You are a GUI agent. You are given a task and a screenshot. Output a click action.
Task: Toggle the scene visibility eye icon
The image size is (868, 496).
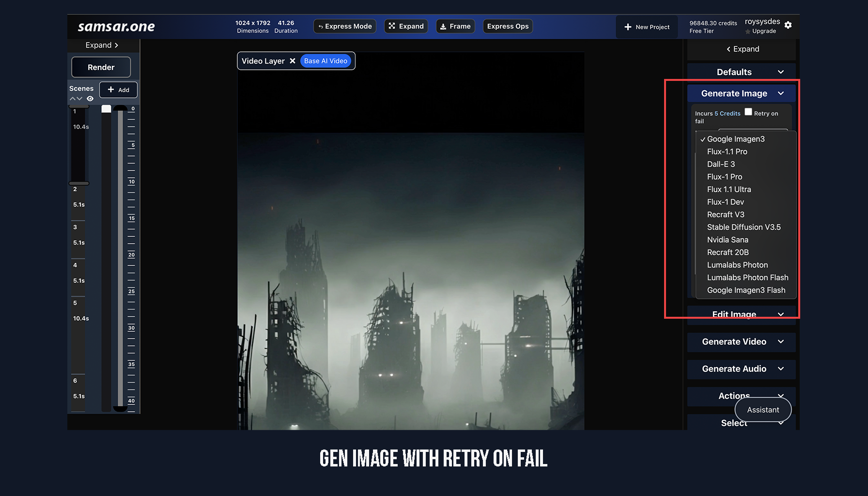(90, 99)
